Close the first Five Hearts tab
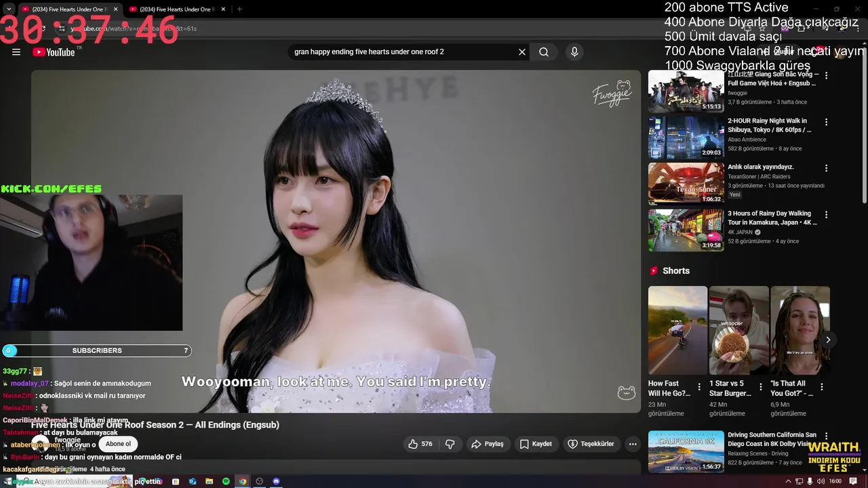Screen dimensions: 868x488 [115, 9]
